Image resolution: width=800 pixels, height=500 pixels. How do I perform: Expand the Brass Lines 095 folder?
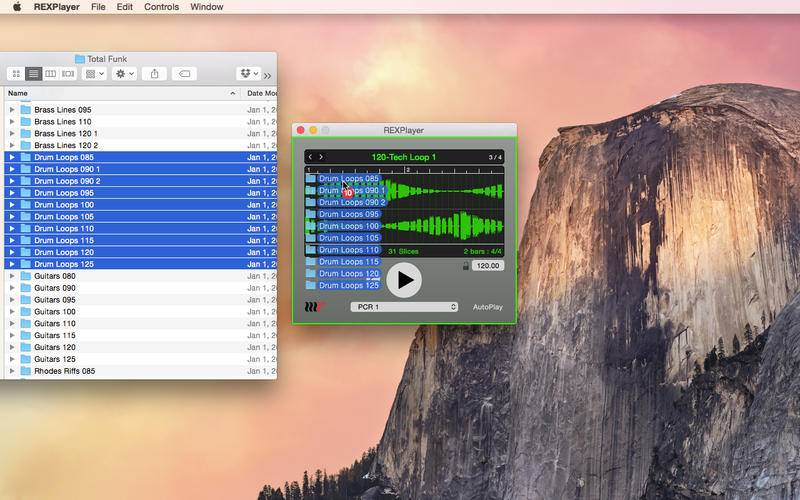[12, 110]
